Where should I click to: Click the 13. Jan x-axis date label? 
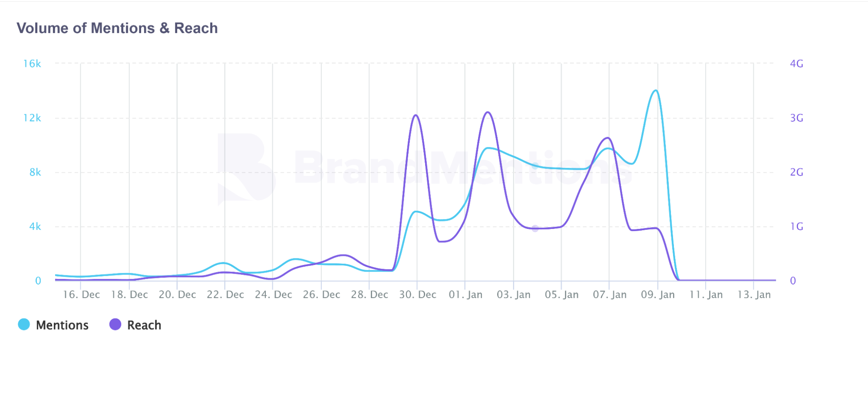point(754,294)
